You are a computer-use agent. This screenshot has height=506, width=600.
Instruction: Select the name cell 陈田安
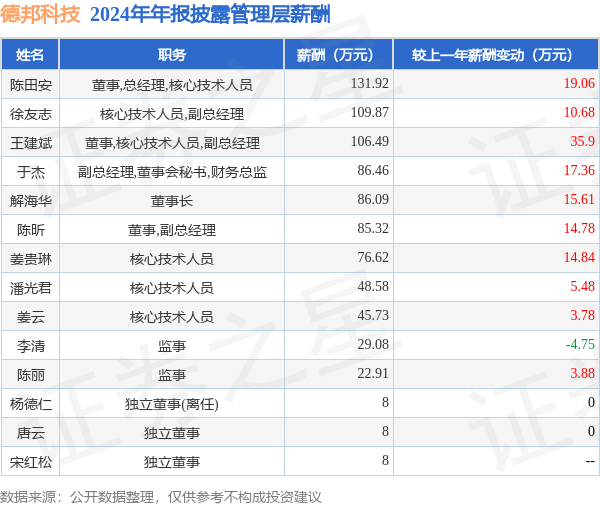tap(31, 85)
